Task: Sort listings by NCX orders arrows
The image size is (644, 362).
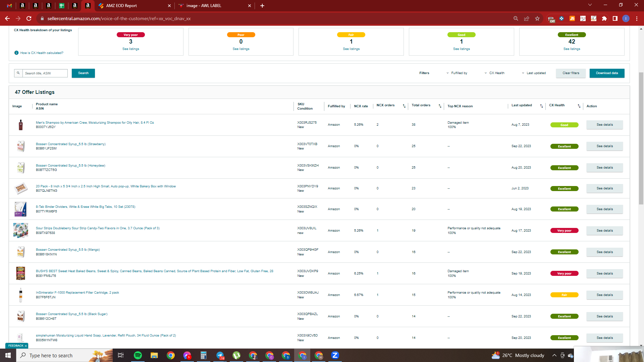Action: pyautogui.click(x=404, y=106)
